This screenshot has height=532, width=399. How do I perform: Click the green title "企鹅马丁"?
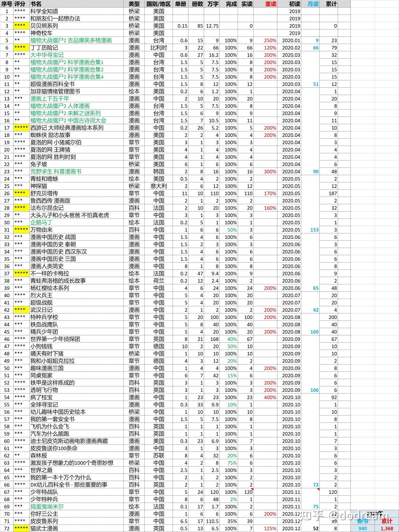(x=41, y=223)
